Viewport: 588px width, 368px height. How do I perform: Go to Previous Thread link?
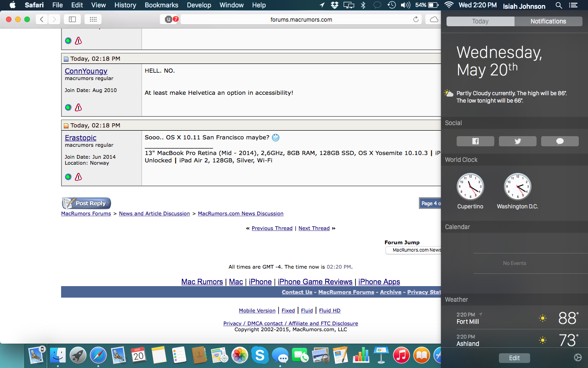click(272, 228)
